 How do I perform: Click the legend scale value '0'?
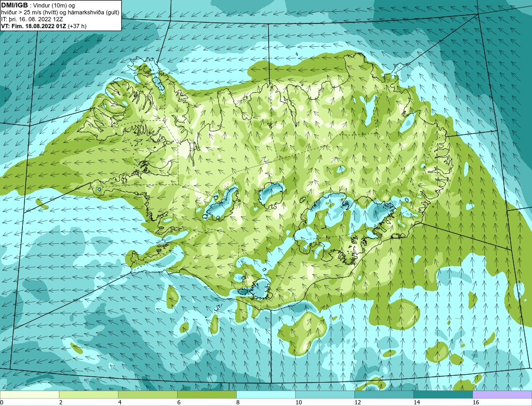click(x=2, y=402)
